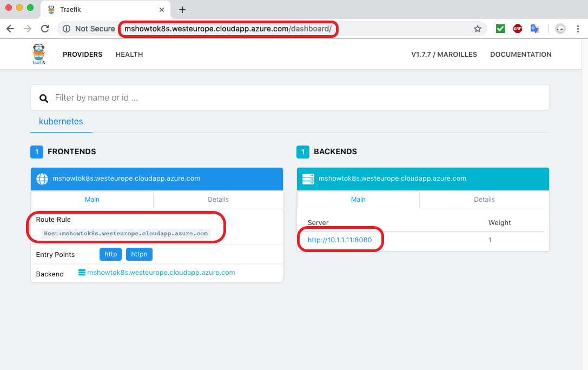Open server link http://10.1.1.11:8080

click(x=340, y=240)
